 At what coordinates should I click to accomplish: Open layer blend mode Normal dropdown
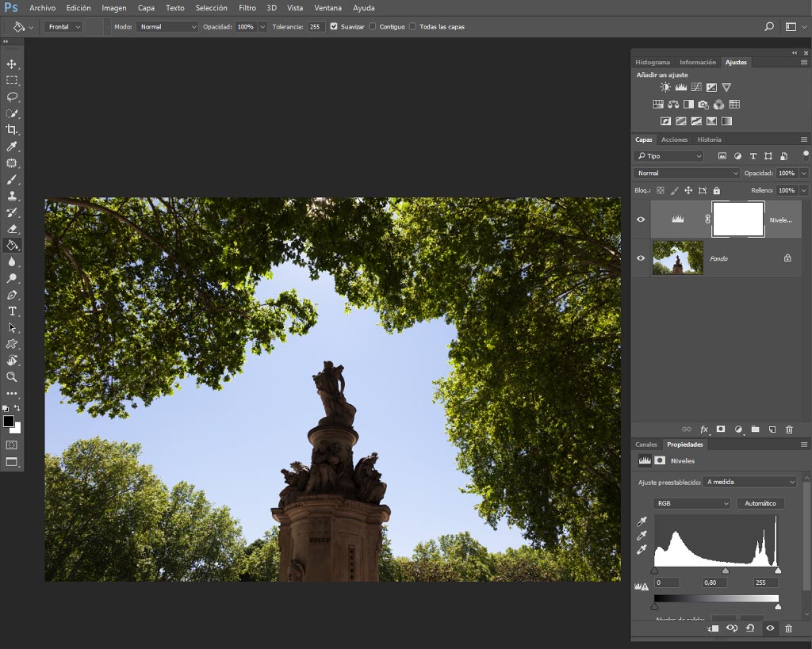click(x=687, y=174)
